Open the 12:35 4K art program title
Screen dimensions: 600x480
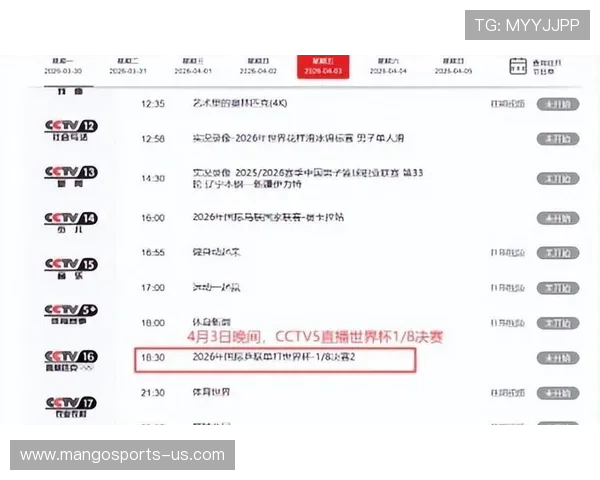click(x=240, y=103)
